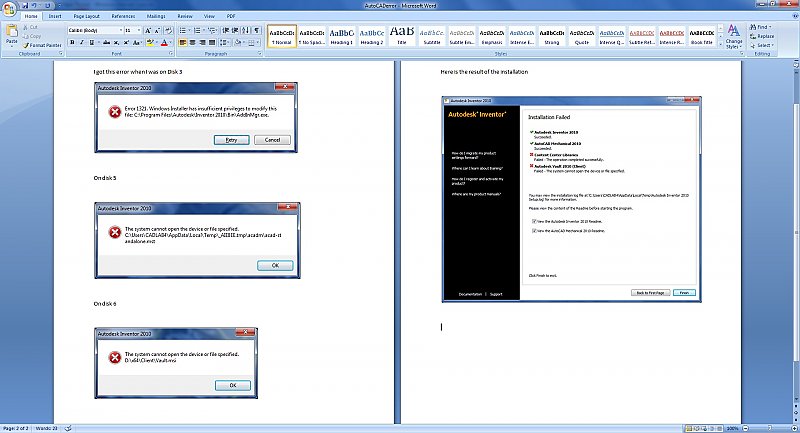Click Save icon in Quick Access Toolbar
Viewport: 800px width, 433px height.
[x=25, y=6]
